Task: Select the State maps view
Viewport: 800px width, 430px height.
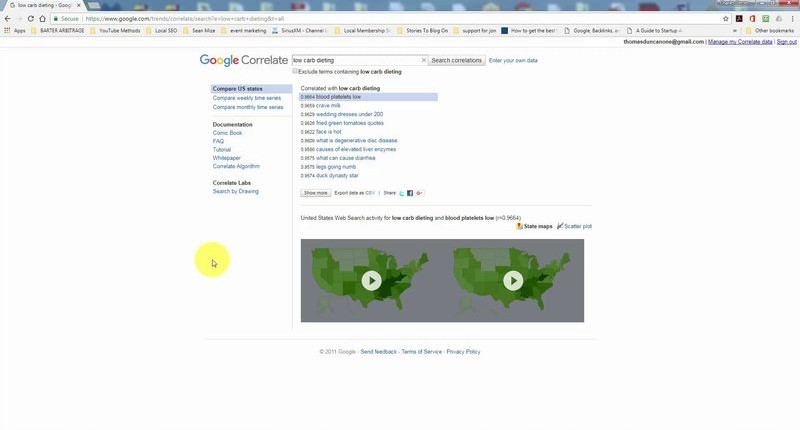Action: [x=534, y=226]
